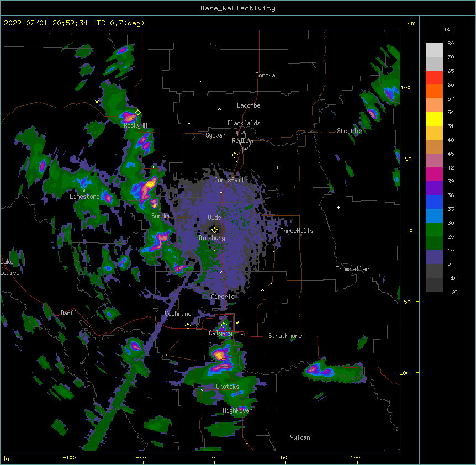Click the 80 value in the dBZ legend

(451, 44)
